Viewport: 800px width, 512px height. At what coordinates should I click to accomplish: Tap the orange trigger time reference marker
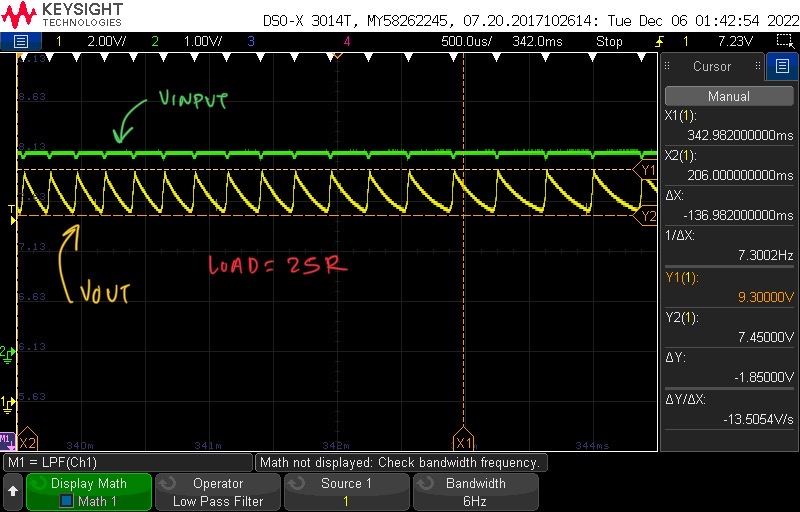click(x=337, y=55)
